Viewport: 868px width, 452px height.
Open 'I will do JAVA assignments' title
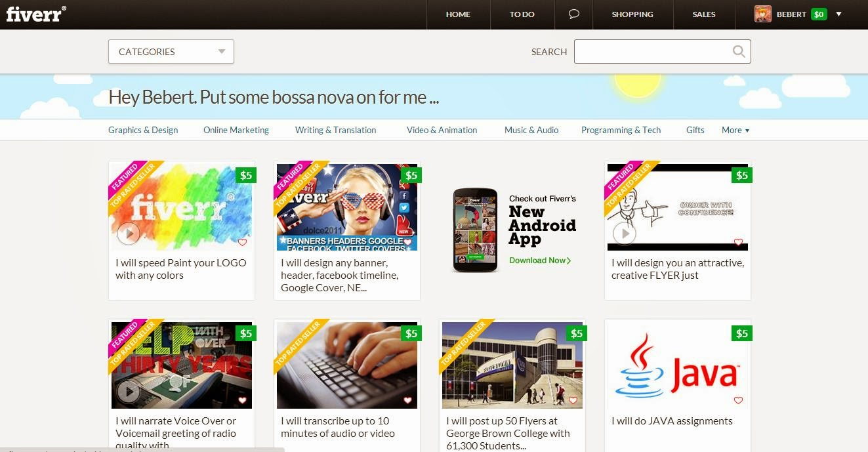tap(672, 421)
